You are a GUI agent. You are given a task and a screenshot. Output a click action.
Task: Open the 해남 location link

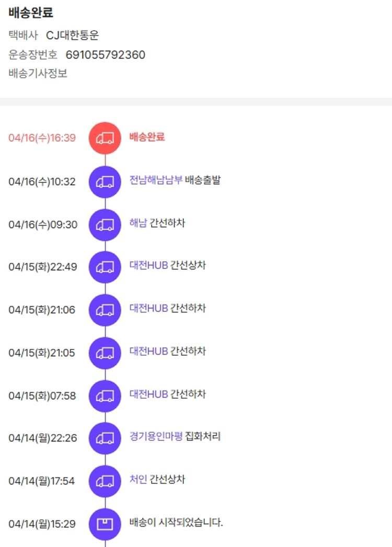coord(138,223)
